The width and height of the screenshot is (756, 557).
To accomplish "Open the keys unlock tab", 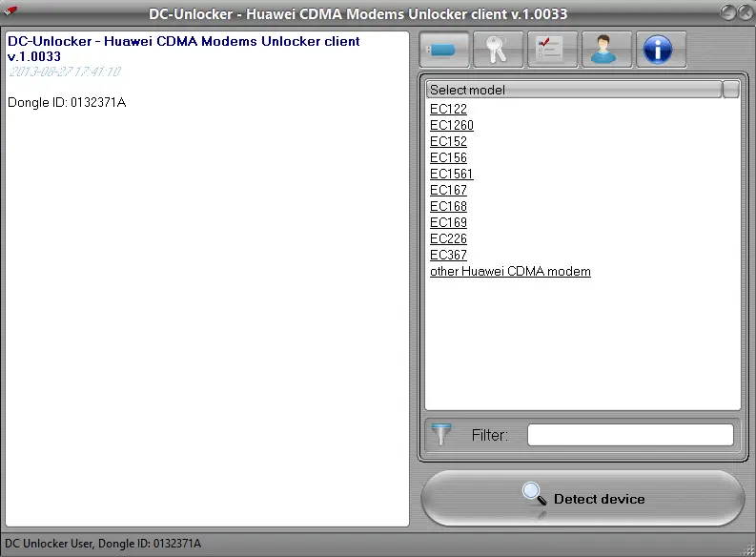I will [x=498, y=50].
